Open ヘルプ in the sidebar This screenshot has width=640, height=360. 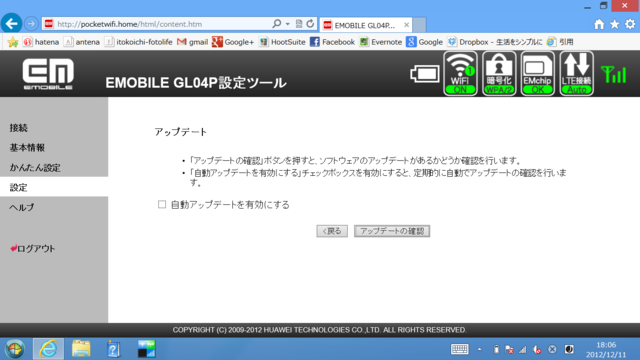[x=22, y=207]
